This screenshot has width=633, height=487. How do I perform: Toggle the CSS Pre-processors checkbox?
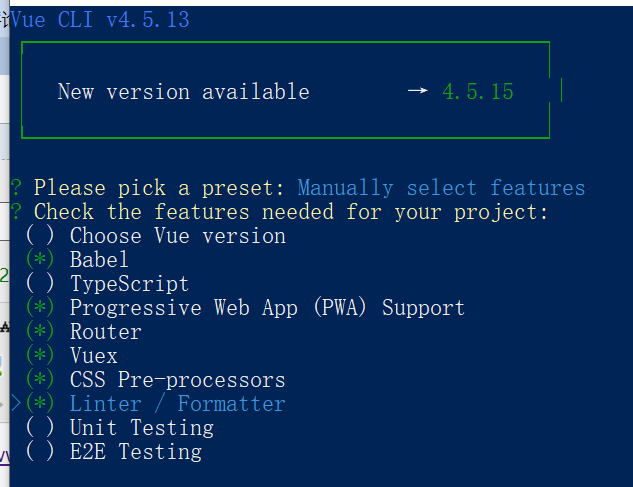40,381
